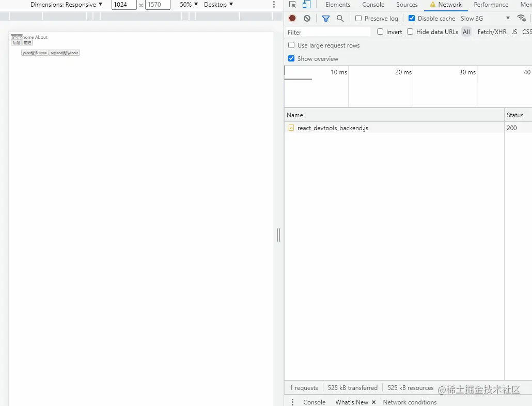Filter requests by Fetch/XHR
The image size is (532, 406).
(492, 32)
